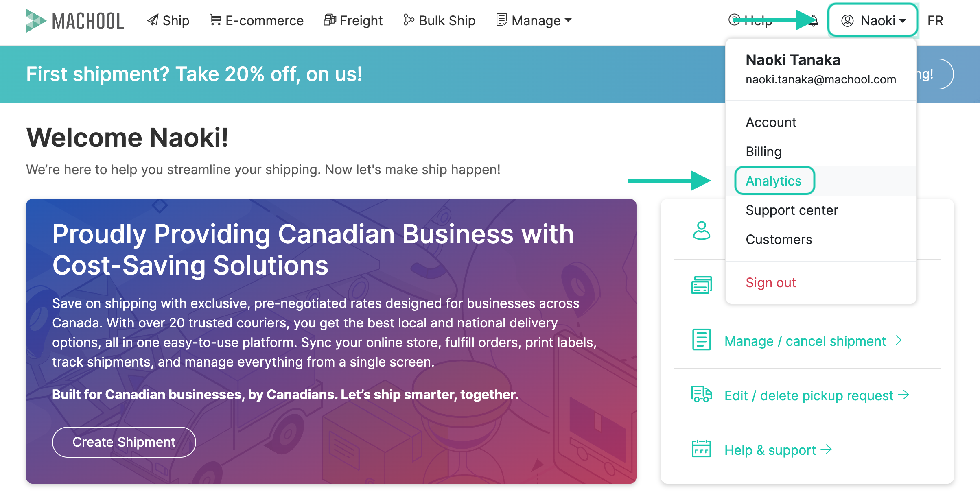The image size is (980, 502).
Task: Click the help & support calendar icon
Action: (x=701, y=449)
